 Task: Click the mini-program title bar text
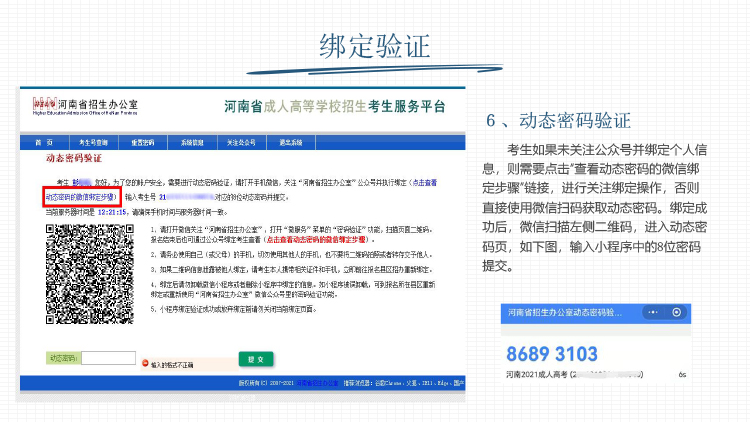(565, 313)
